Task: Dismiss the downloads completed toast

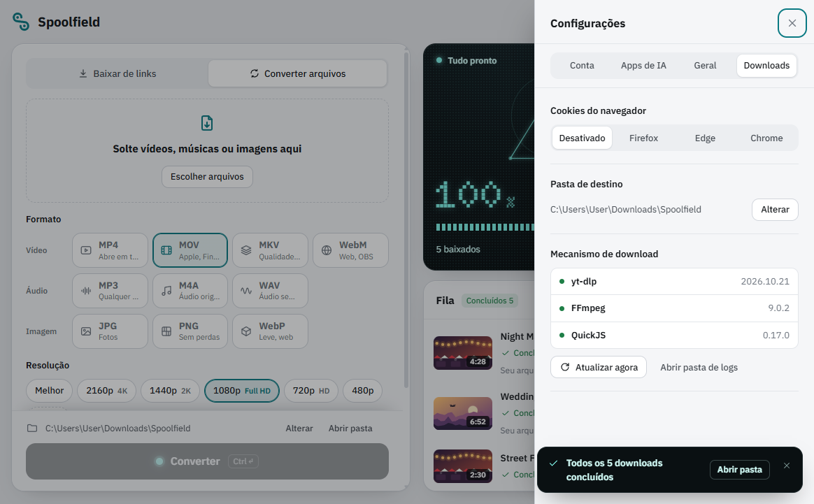Action: (787, 466)
